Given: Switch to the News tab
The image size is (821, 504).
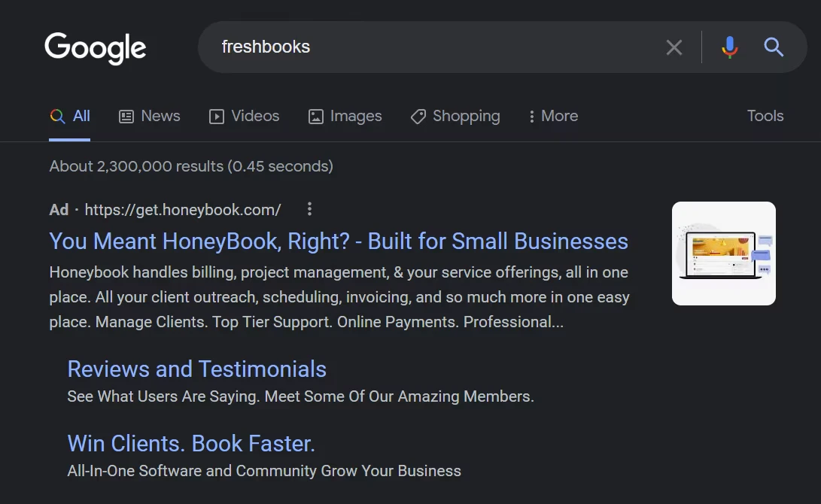Looking at the screenshot, I should pos(160,116).
